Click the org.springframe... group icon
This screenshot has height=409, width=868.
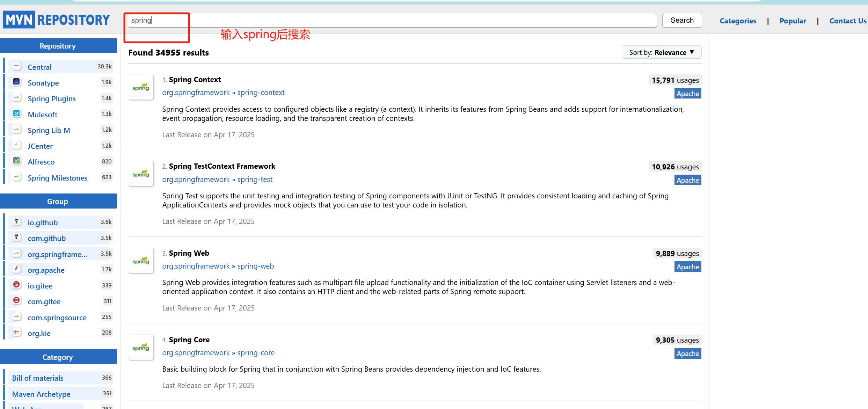tap(16, 254)
